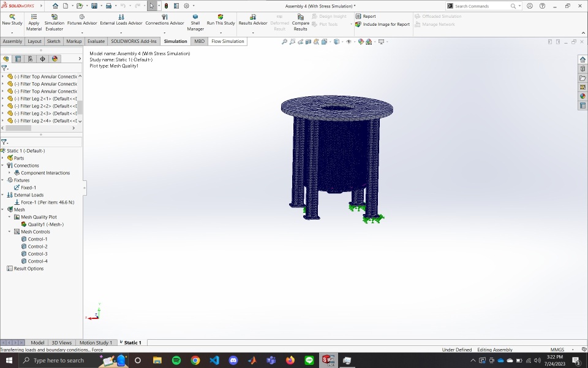Click the Report button

tap(366, 16)
